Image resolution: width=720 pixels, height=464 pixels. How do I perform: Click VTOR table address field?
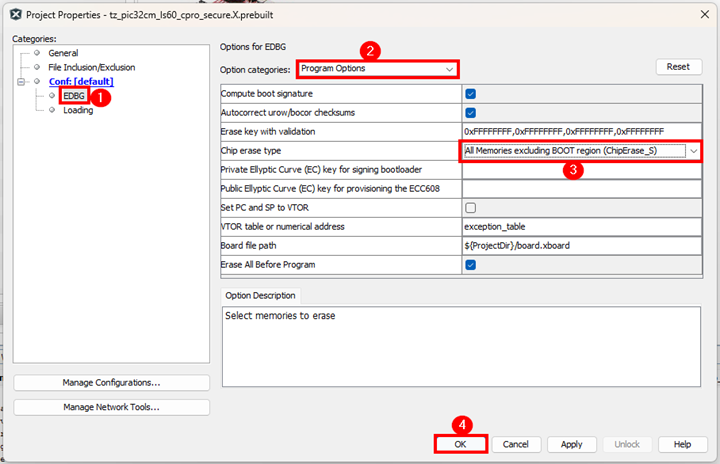tap(580, 227)
